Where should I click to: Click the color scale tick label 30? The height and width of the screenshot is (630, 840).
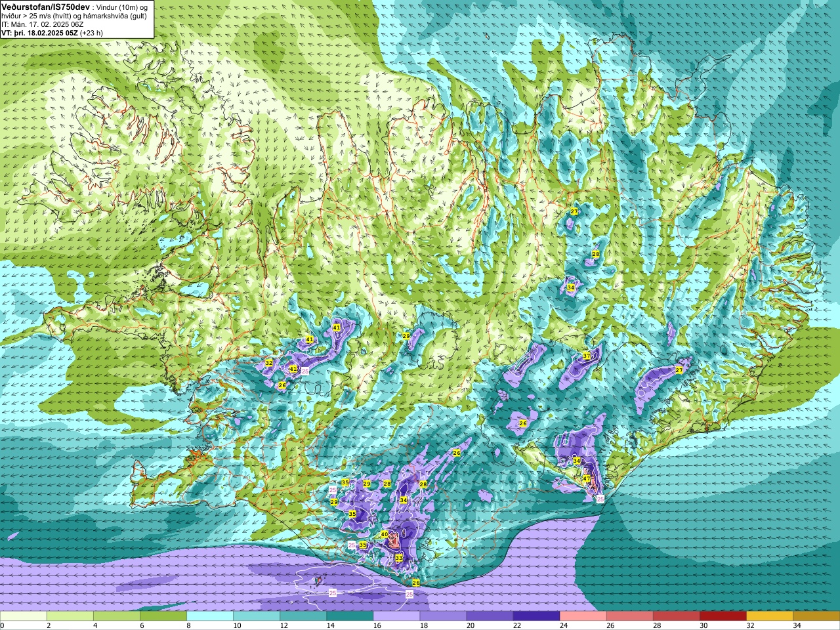click(703, 625)
